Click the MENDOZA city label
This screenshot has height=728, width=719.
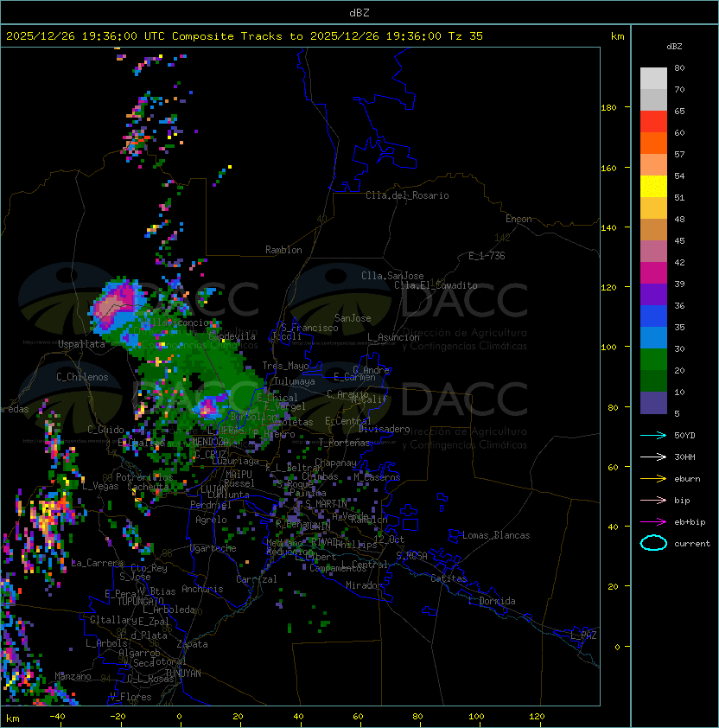coord(210,442)
